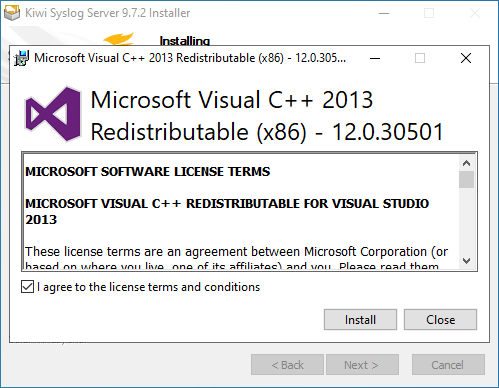Image resolution: width=499 pixels, height=388 pixels.
Task: Click the Kiwi installer close X button
Action: pos(474,13)
